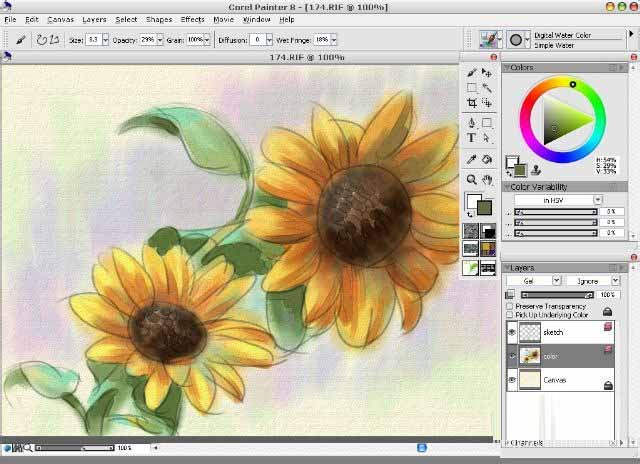Pick the Eyedropper tool
This screenshot has width=640, height=464.
coord(472,159)
